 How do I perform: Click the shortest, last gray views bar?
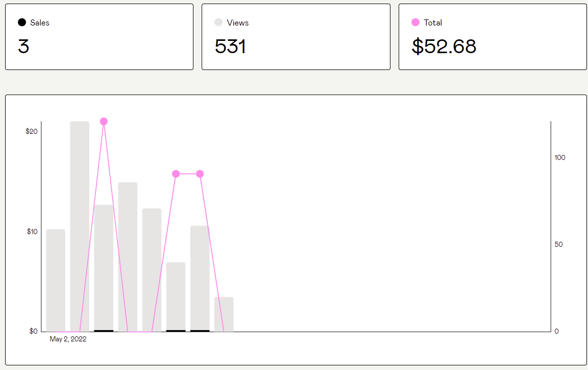[x=224, y=314]
